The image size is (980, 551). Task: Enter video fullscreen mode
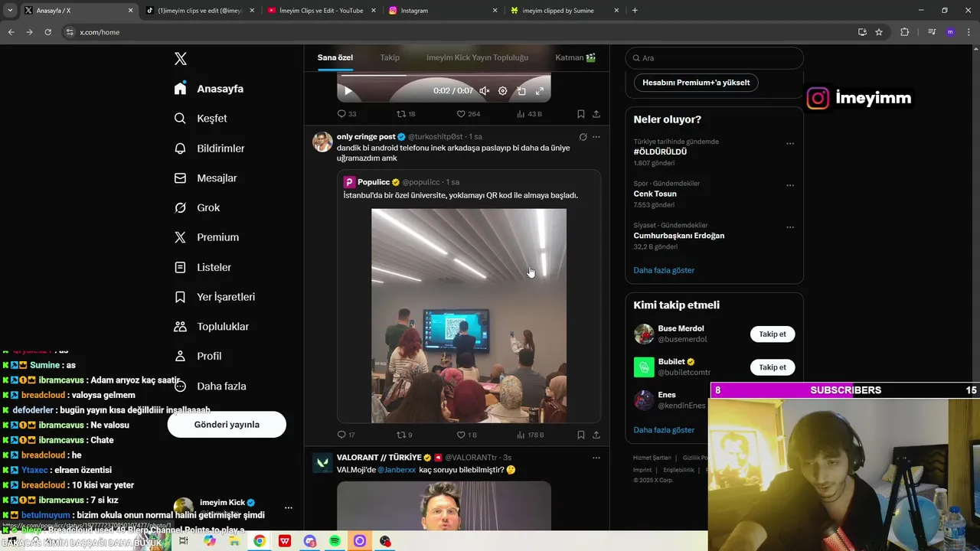pyautogui.click(x=540, y=91)
